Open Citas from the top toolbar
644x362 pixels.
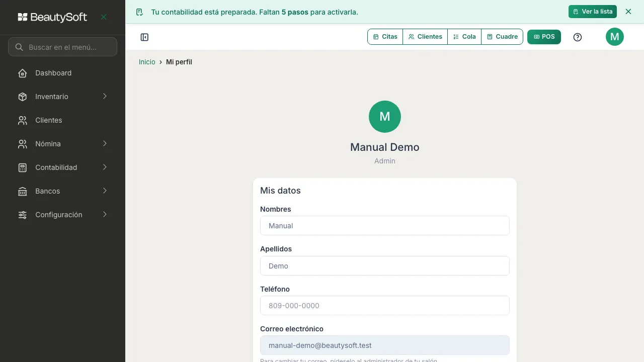[x=385, y=37]
